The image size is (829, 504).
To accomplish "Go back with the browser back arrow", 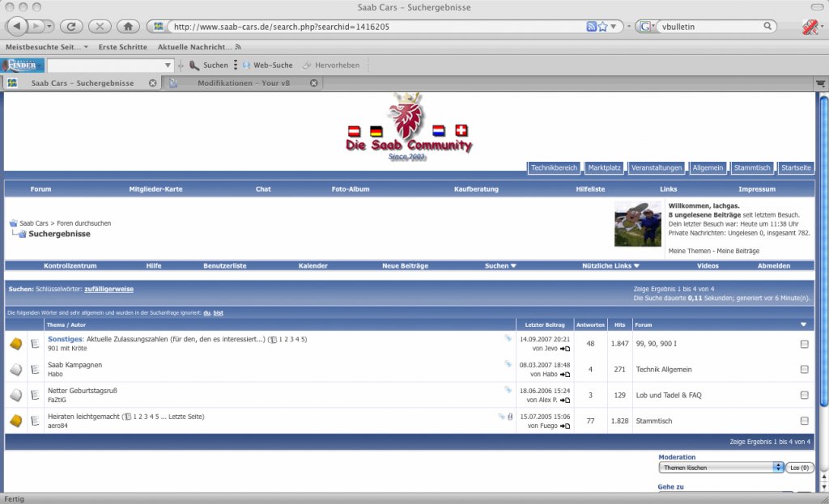I will coord(17,26).
